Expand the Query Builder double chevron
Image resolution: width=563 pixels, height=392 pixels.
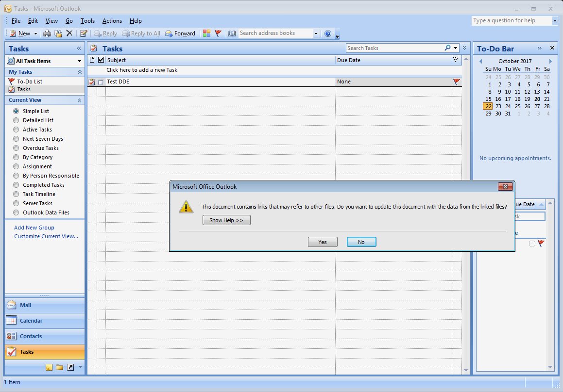point(464,48)
